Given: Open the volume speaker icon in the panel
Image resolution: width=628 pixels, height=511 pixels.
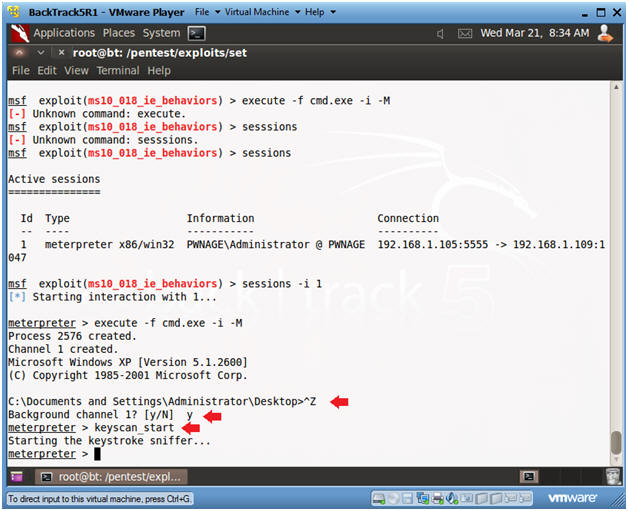Looking at the screenshot, I should [x=440, y=34].
